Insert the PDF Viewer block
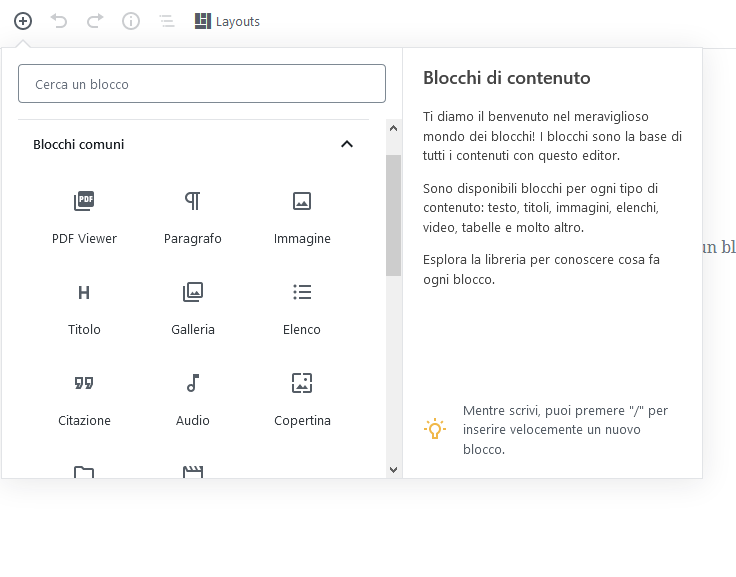 pos(84,214)
